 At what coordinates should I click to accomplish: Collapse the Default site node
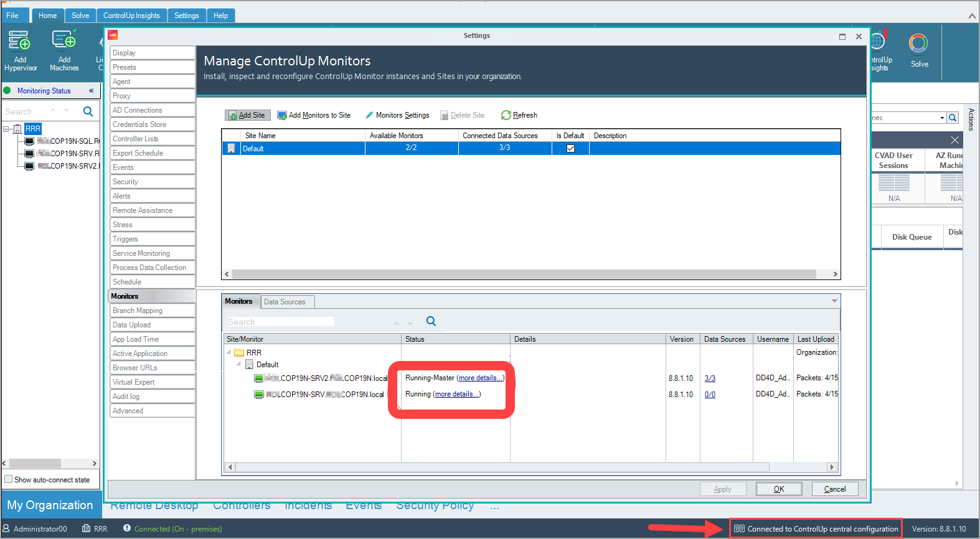coord(239,364)
